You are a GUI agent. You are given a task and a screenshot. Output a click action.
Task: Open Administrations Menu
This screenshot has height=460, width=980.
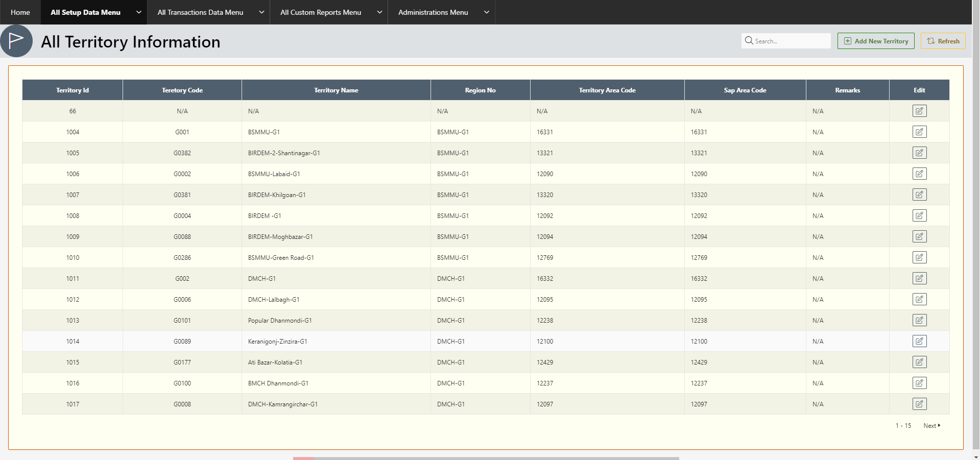[x=433, y=12]
